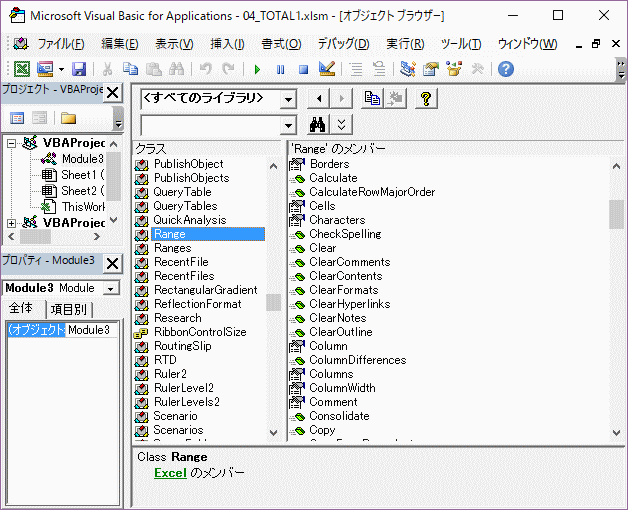The image size is (628, 510).
Task: Click the Paste clipboard icon
Action: (x=153, y=69)
